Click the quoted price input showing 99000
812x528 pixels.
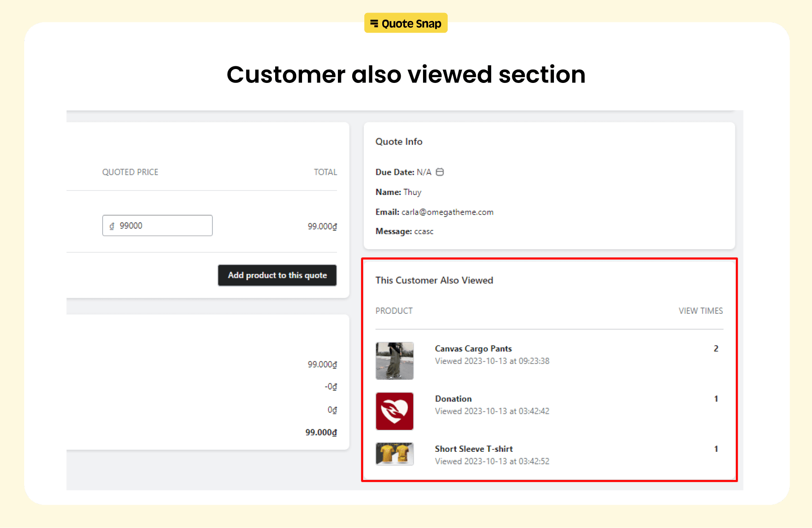[157, 225]
